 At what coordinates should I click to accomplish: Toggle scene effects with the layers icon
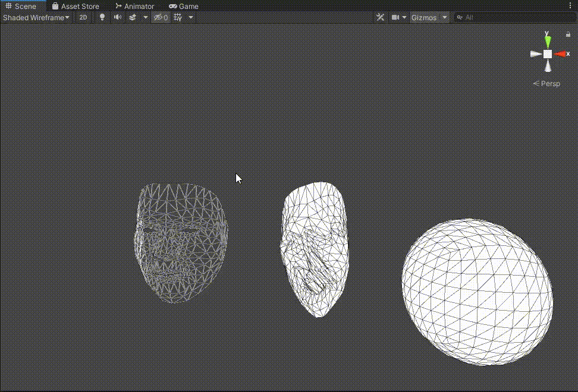point(133,17)
